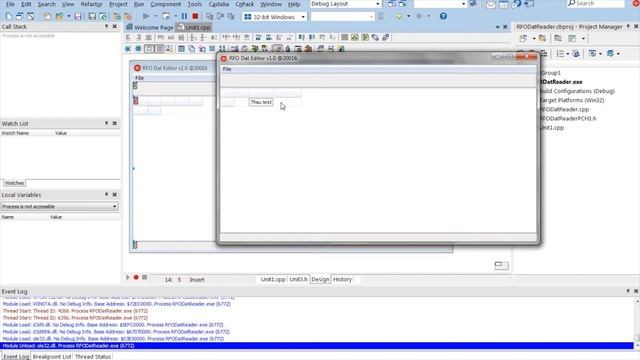The image size is (640, 360).
Task: Open the Breakpoint List tab
Action: click(52, 356)
